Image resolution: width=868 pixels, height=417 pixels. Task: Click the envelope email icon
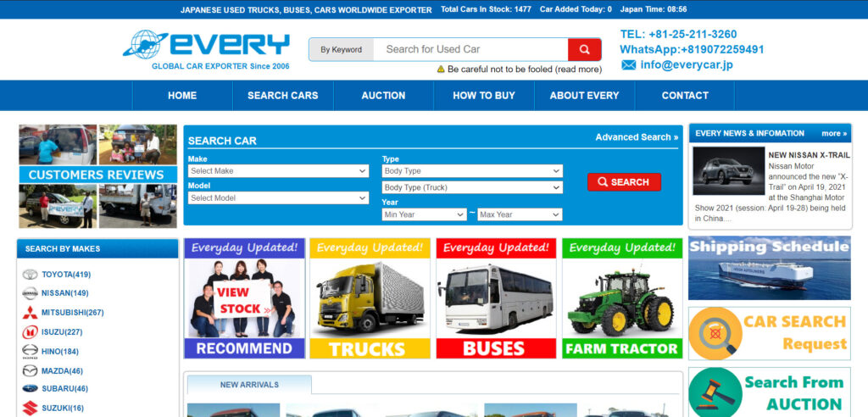click(x=628, y=64)
